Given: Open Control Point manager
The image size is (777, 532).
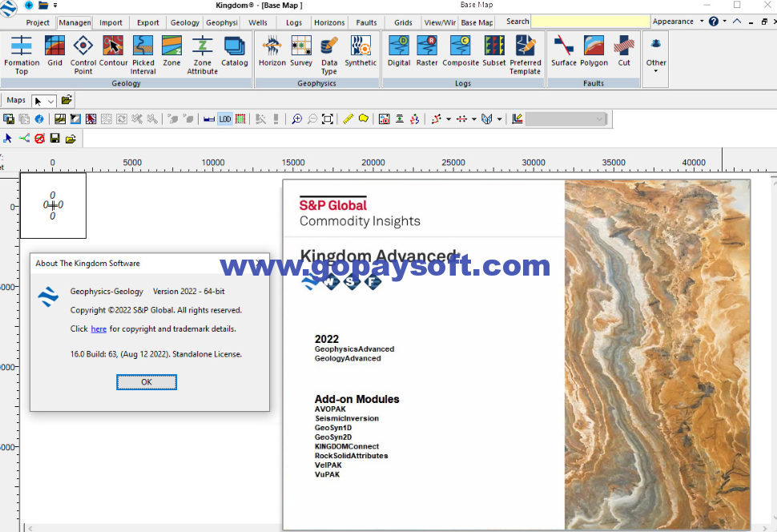Looking at the screenshot, I should [83, 54].
